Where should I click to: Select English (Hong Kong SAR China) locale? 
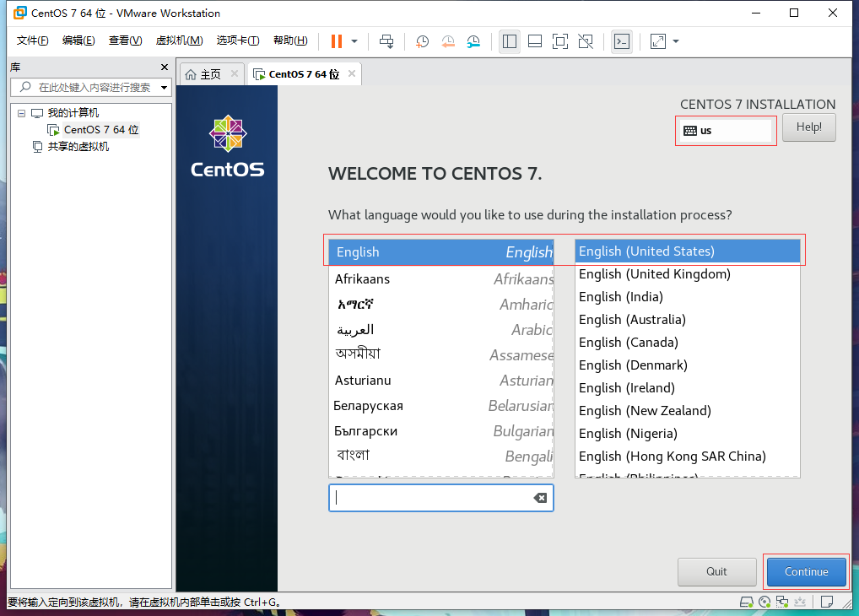688,457
